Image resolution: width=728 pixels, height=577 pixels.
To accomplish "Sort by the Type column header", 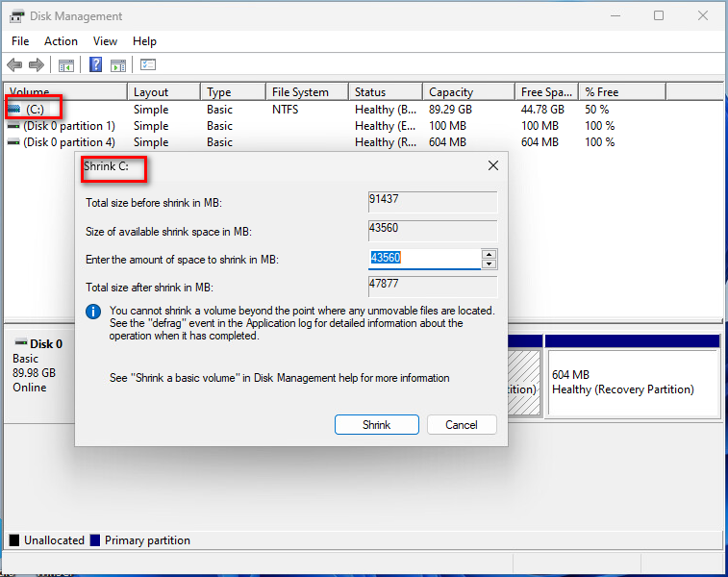I will pyautogui.click(x=233, y=92).
